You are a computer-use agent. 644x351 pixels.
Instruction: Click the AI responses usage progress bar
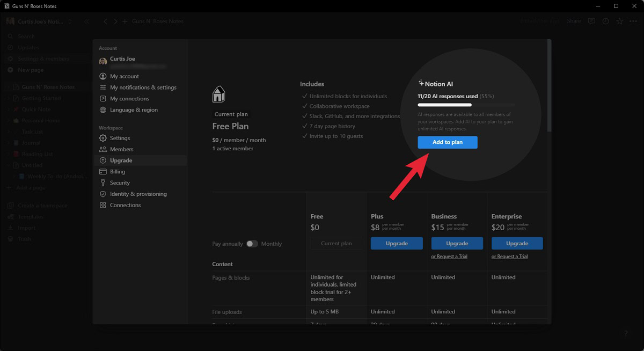click(466, 105)
